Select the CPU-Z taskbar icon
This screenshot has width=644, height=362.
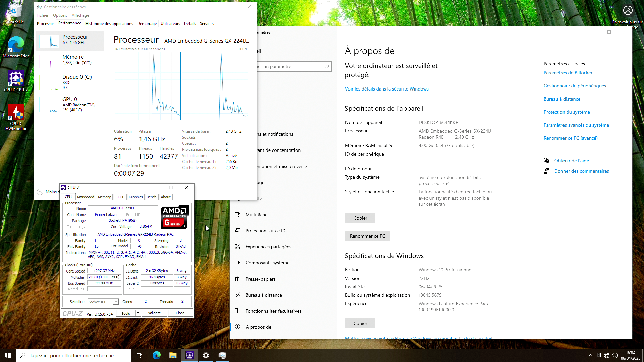(190, 355)
